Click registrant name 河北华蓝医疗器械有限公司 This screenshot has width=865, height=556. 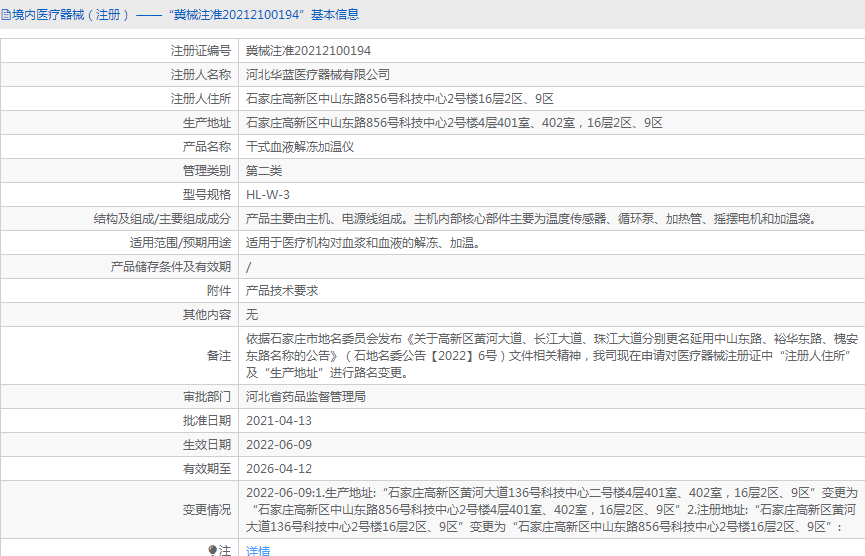click(318, 74)
